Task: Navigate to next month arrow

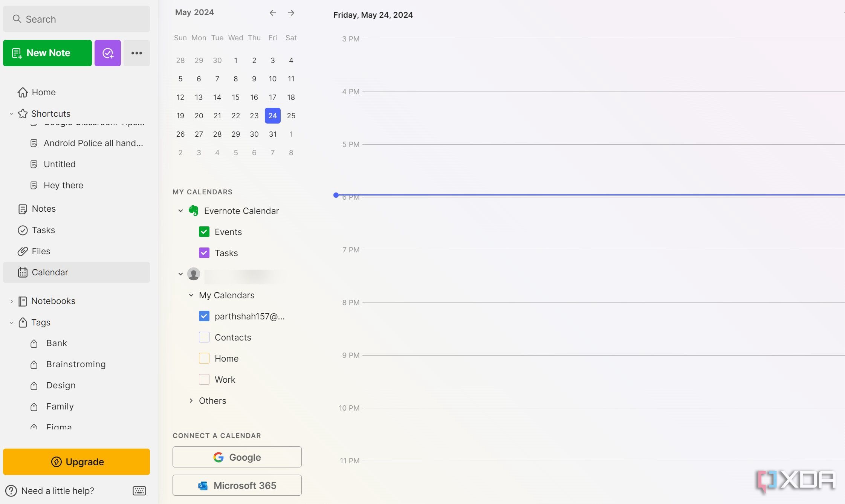Action: (x=291, y=12)
